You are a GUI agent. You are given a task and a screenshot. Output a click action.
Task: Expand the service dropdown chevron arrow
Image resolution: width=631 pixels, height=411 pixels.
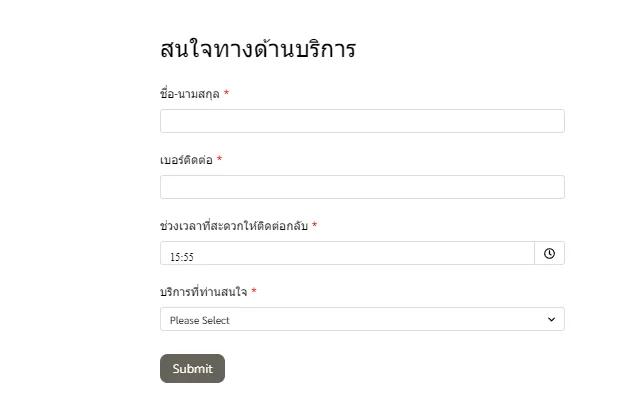pos(551,319)
